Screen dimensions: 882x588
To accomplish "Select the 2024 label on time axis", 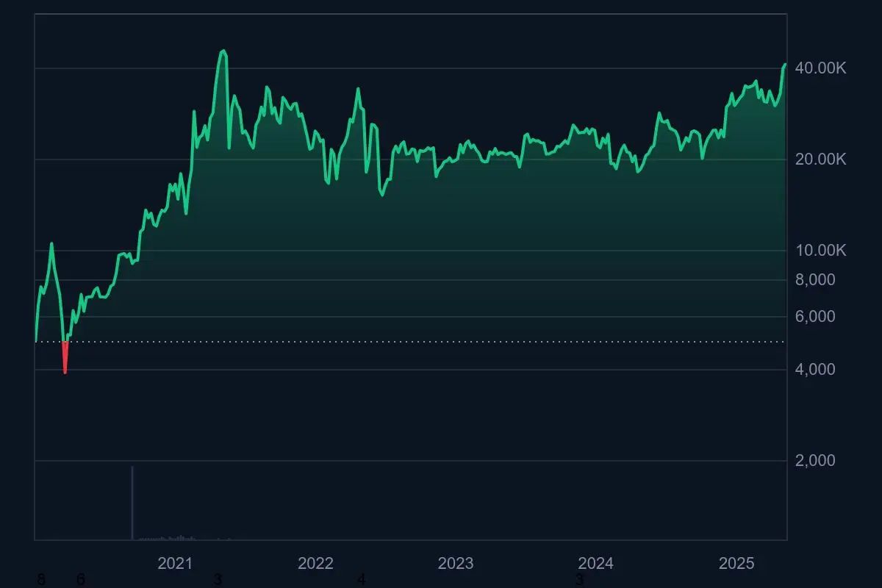I will pyautogui.click(x=595, y=564).
